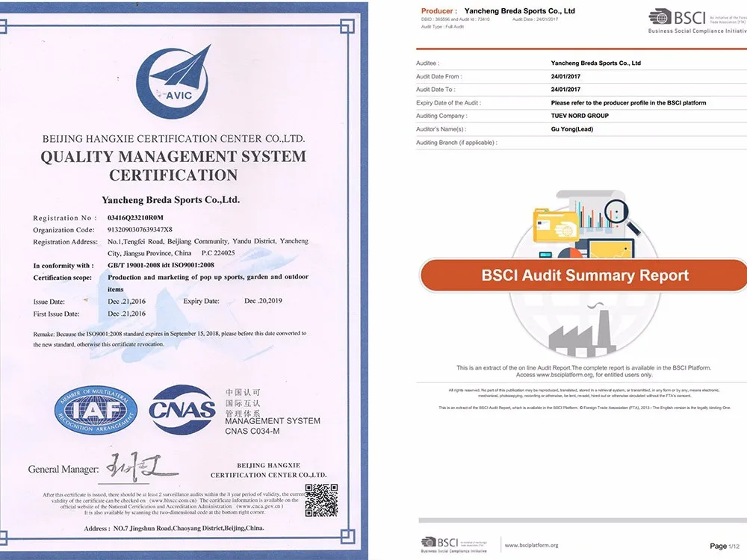Click the Issue Date value Dec .21,2016
747x560 pixels.
(x=127, y=302)
